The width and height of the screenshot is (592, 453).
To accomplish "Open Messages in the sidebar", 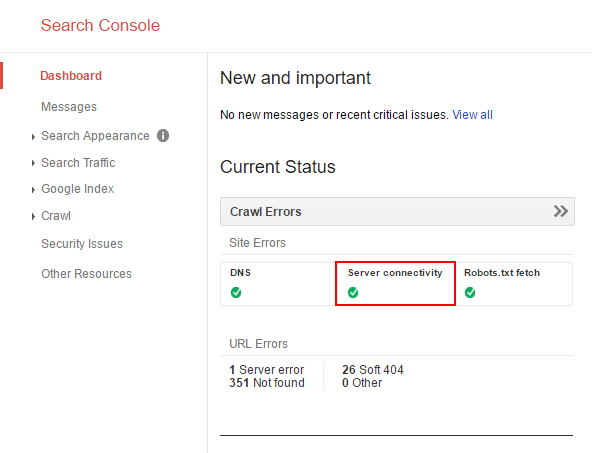I will (x=69, y=107).
